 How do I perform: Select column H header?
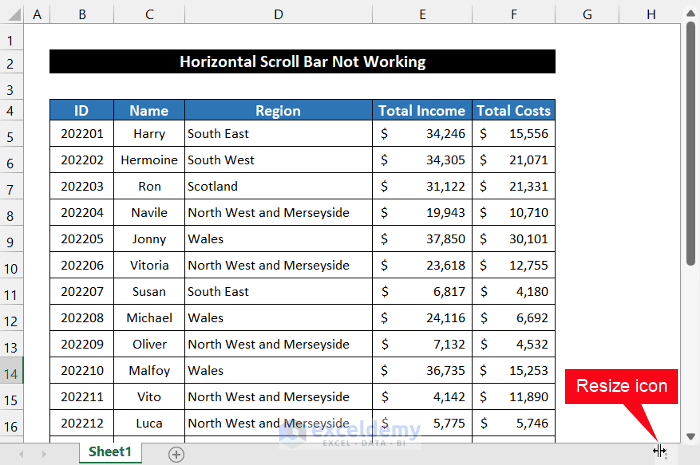point(651,15)
